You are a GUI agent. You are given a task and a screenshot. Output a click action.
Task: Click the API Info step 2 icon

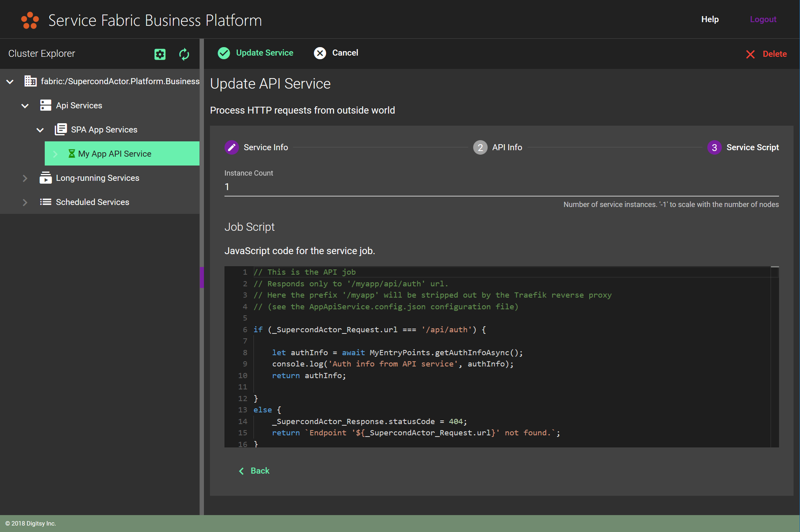pyautogui.click(x=479, y=147)
